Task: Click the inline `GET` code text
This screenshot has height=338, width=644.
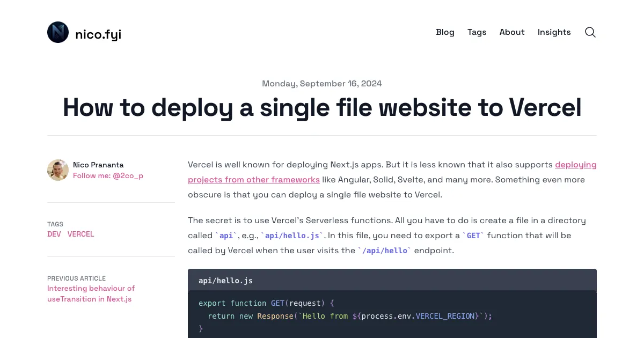Action: point(473,236)
